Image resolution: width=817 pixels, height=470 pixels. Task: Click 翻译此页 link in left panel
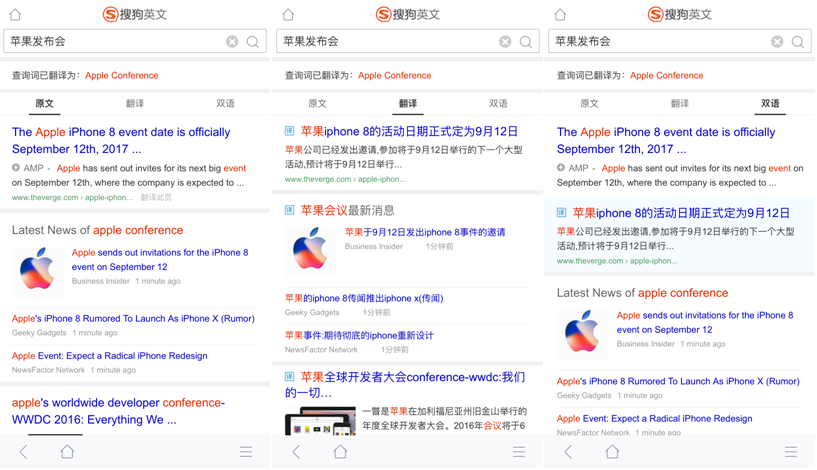point(156,197)
